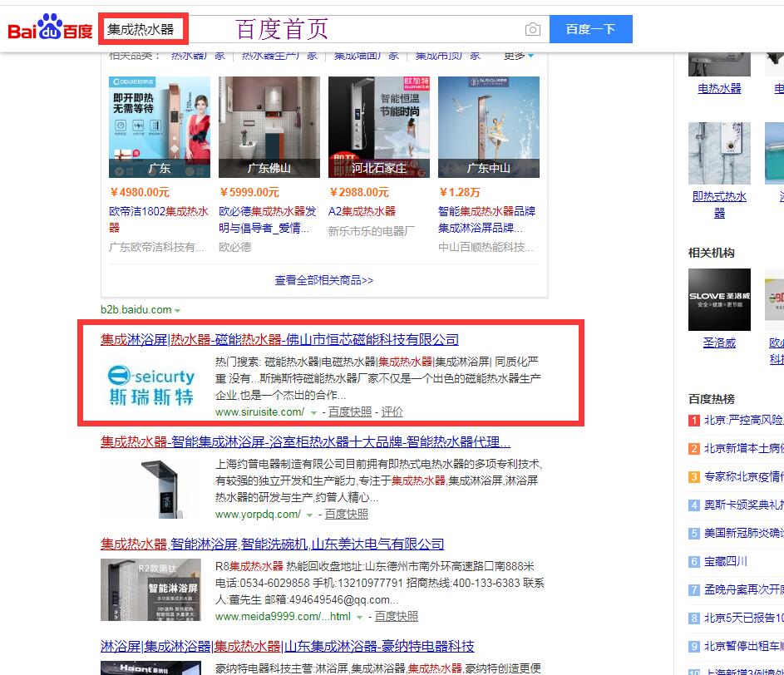Expand arrow after www.meida9999.com URL
The width and height of the screenshot is (784, 675).
click(x=360, y=617)
